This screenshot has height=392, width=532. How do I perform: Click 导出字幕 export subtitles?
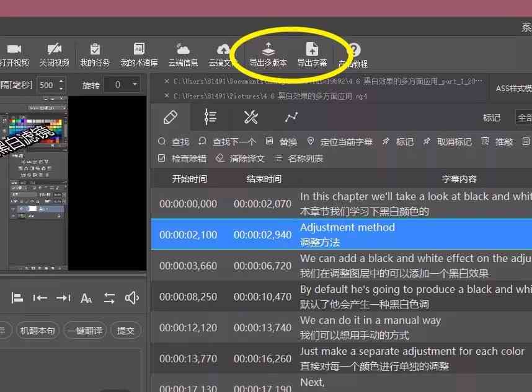(x=312, y=55)
